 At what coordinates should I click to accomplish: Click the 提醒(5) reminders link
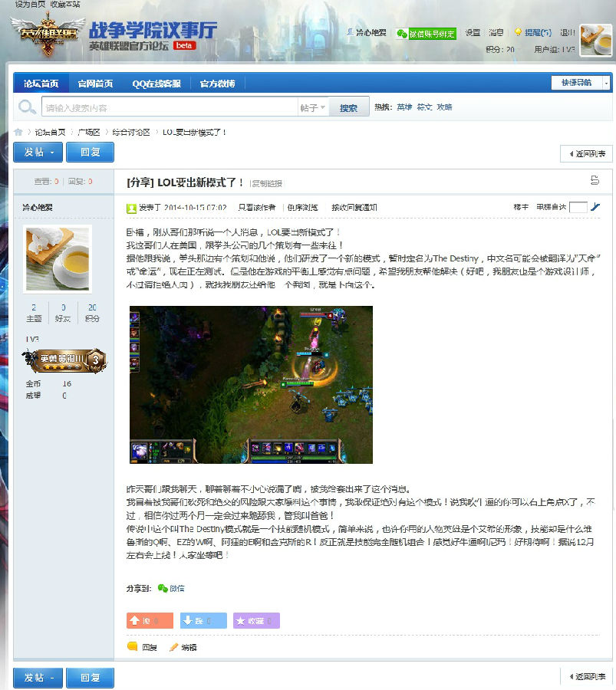[538, 32]
